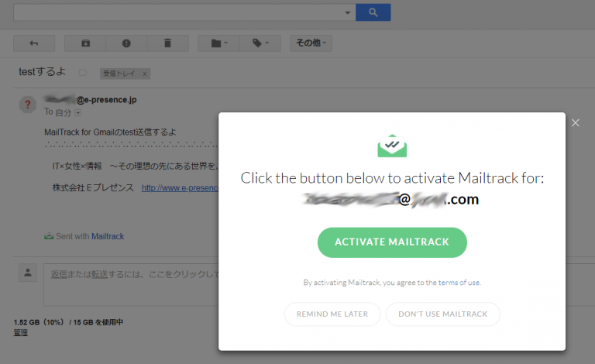
Task: Click the 株式会社Eプレゼンス company name text
Action: [93, 187]
